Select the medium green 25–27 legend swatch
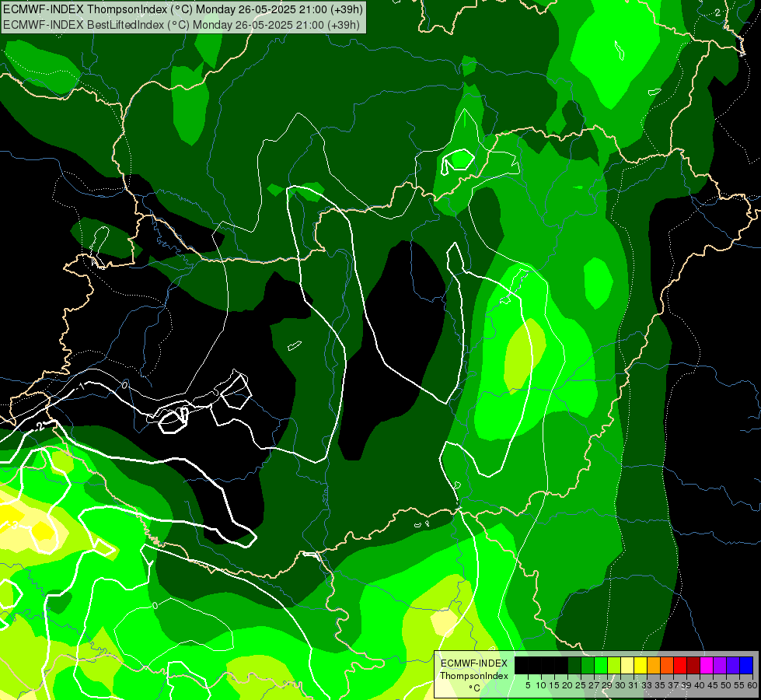 [x=588, y=666]
